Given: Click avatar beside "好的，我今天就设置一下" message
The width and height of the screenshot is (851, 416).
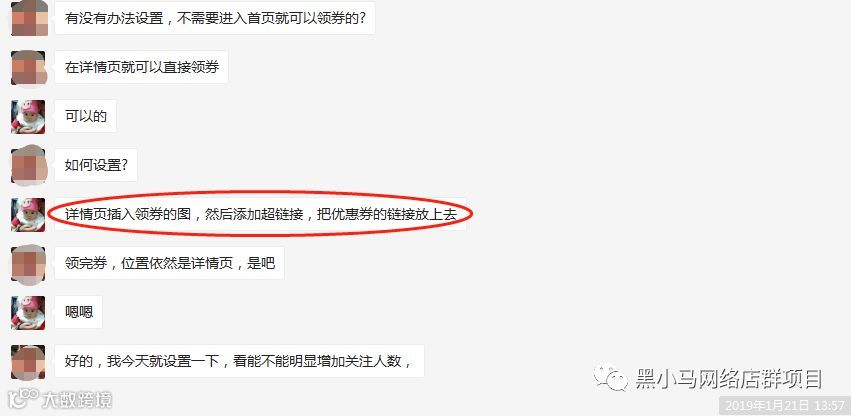Looking at the screenshot, I should (x=28, y=362).
